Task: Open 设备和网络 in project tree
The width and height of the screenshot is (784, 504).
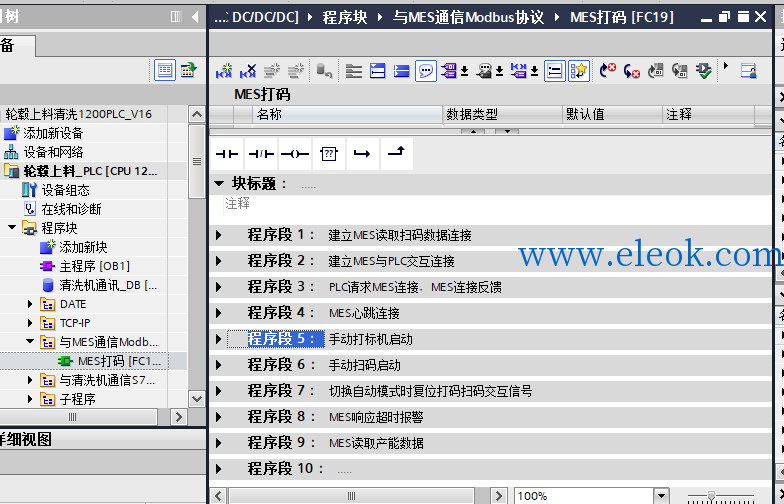Action: tap(53, 152)
